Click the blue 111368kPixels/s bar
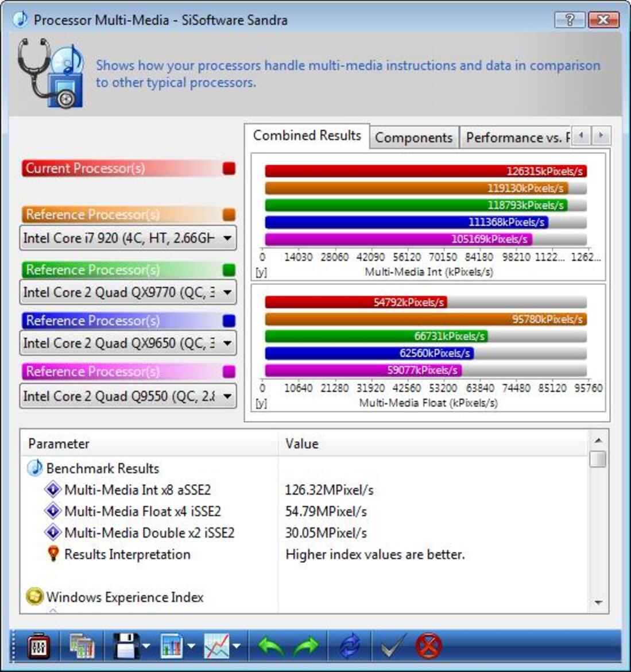Viewport: 631px width, 672px height. [x=407, y=222]
